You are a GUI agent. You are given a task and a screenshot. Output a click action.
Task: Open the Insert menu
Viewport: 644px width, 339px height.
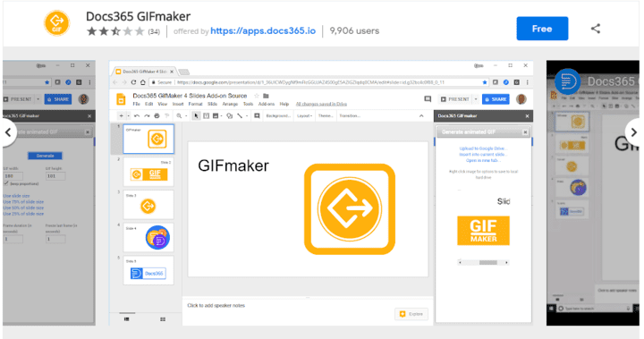click(x=178, y=104)
